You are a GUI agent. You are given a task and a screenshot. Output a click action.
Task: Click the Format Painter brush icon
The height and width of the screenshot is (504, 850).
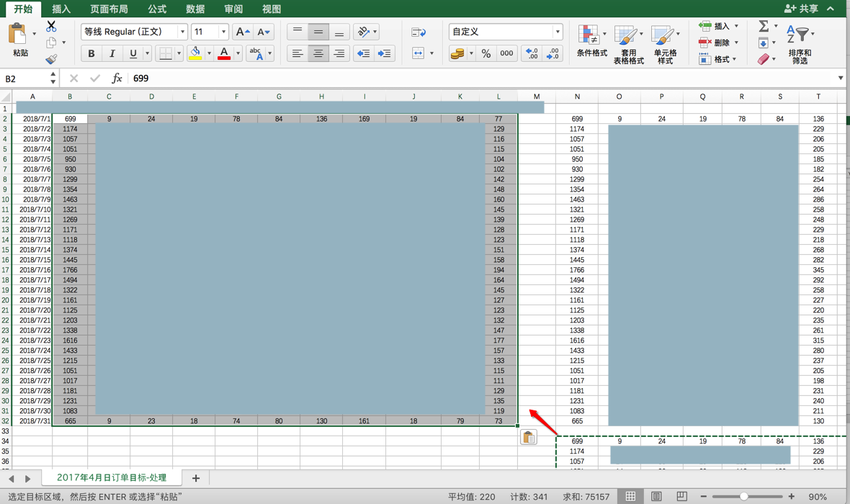(51, 58)
